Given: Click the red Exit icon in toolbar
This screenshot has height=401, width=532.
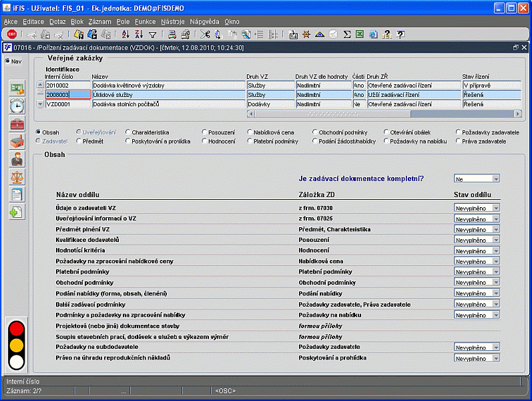Looking at the screenshot, I should (x=12, y=34).
